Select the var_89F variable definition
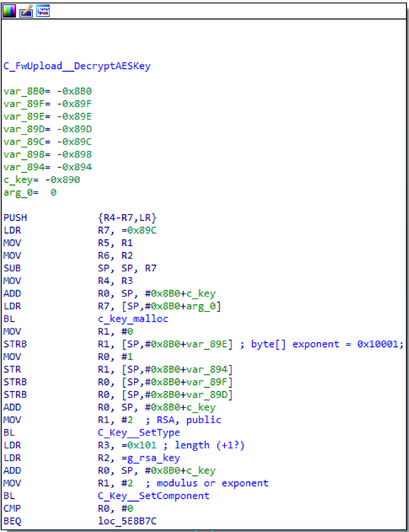The height and width of the screenshot is (532, 409). (x=20, y=103)
